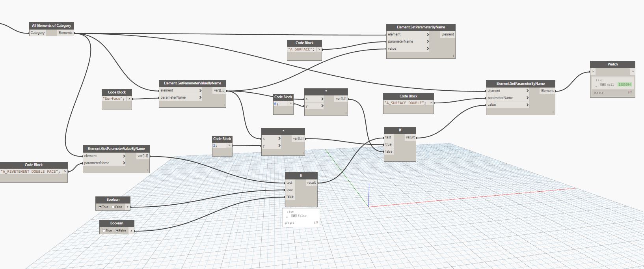Click output arrow of "A_SURFACE" code block
The image size is (644, 269).
click(x=319, y=49)
